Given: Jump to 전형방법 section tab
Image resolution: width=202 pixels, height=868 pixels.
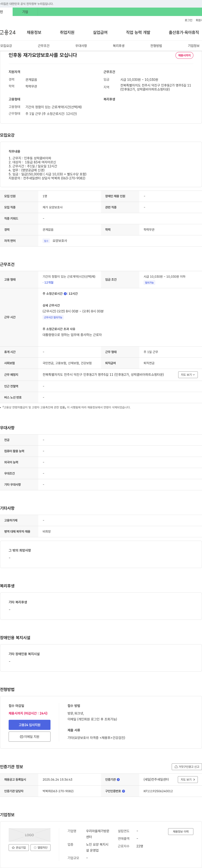Looking at the screenshot, I should point(156,46).
